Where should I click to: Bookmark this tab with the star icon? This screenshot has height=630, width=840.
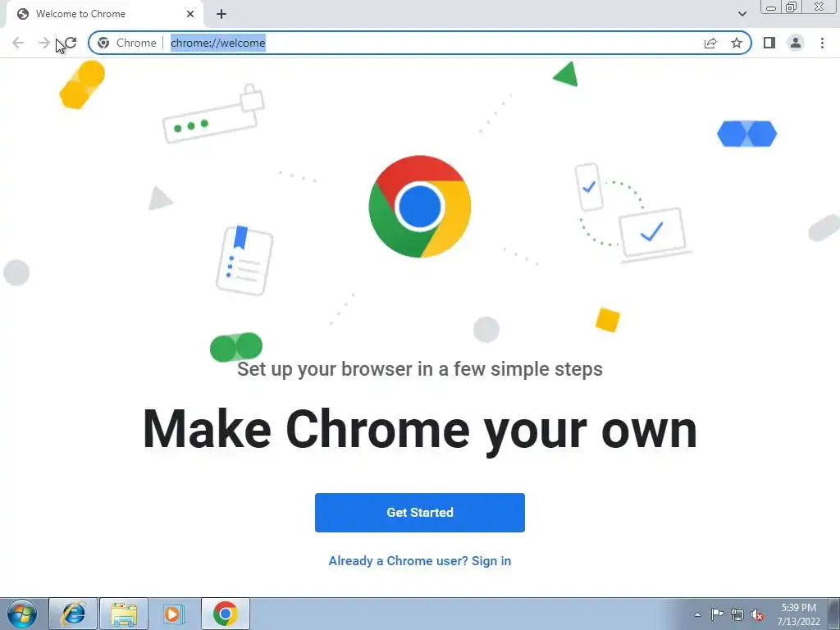737,43
